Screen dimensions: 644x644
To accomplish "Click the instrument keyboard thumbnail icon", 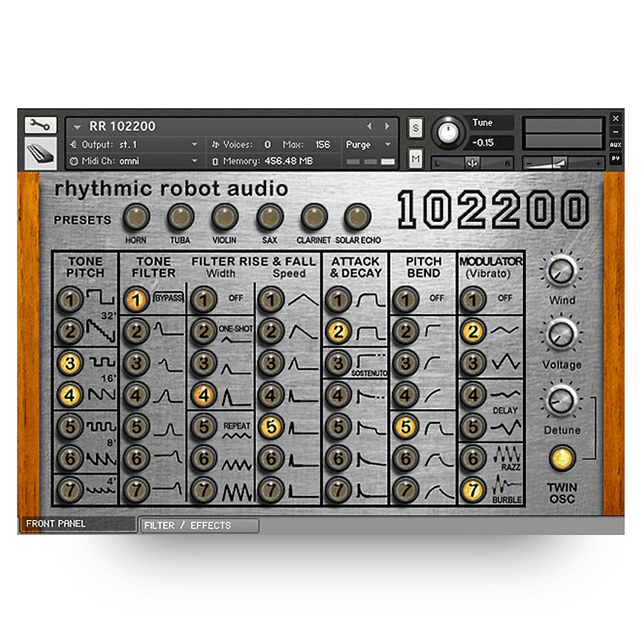I will click(40, 154).
